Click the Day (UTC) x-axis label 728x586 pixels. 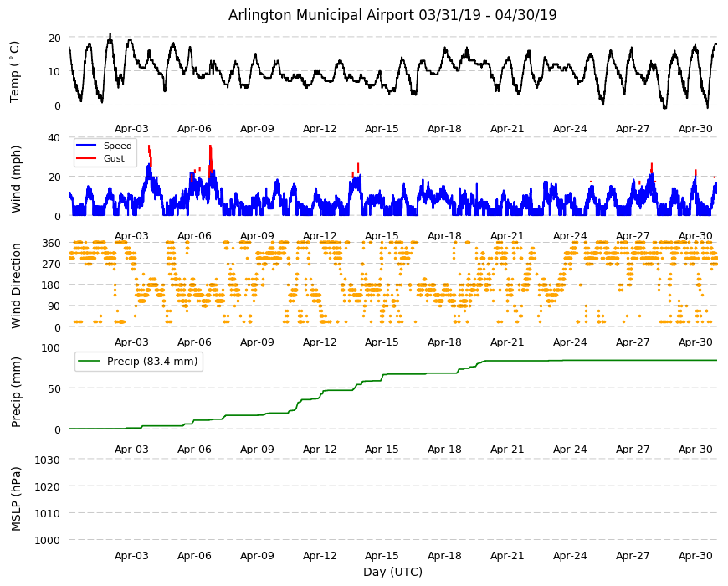(x=392, y=572)
